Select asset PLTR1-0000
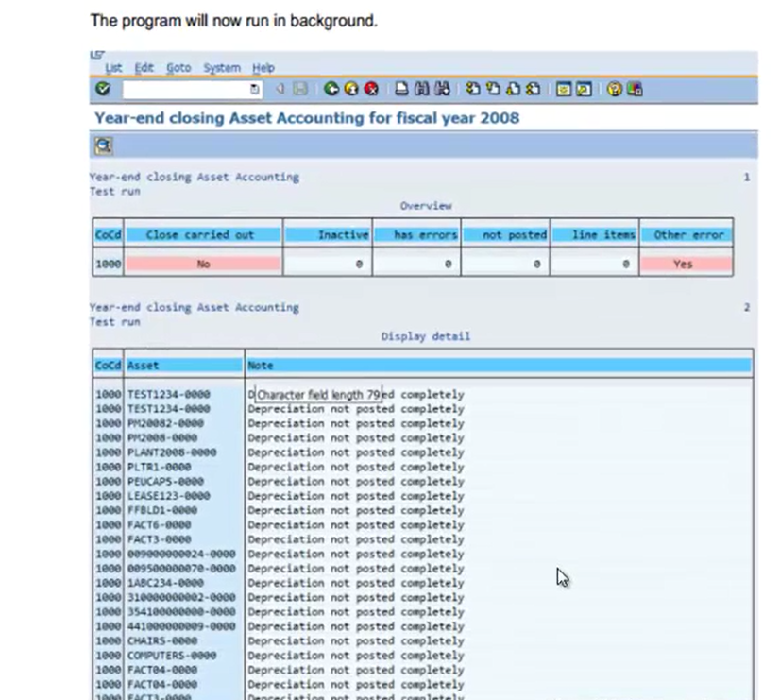 click(160, 467)
